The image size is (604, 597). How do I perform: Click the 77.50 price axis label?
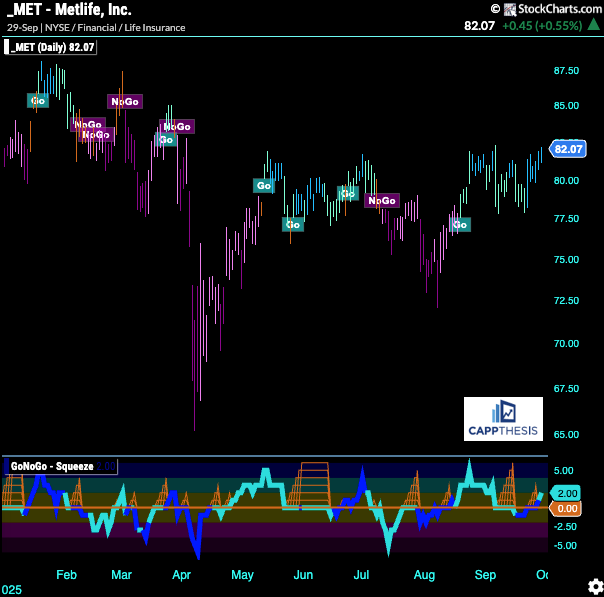point(566,219)
